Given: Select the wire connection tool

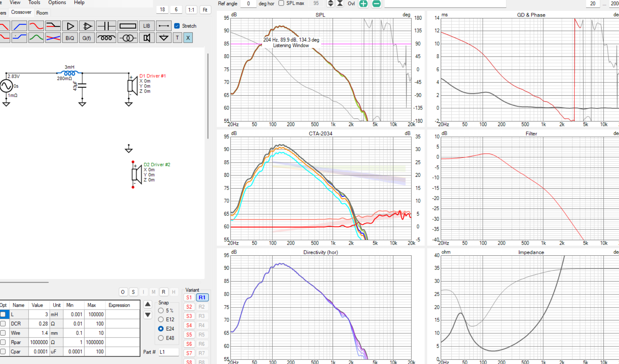Looking at the screenshot, I should pos(164,26).
